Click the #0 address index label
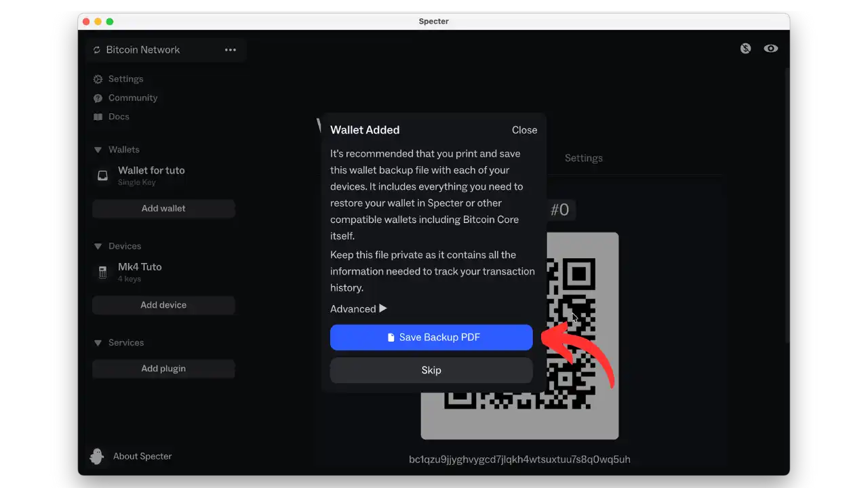This screenshot has height=488, width=868. [559, 210]
